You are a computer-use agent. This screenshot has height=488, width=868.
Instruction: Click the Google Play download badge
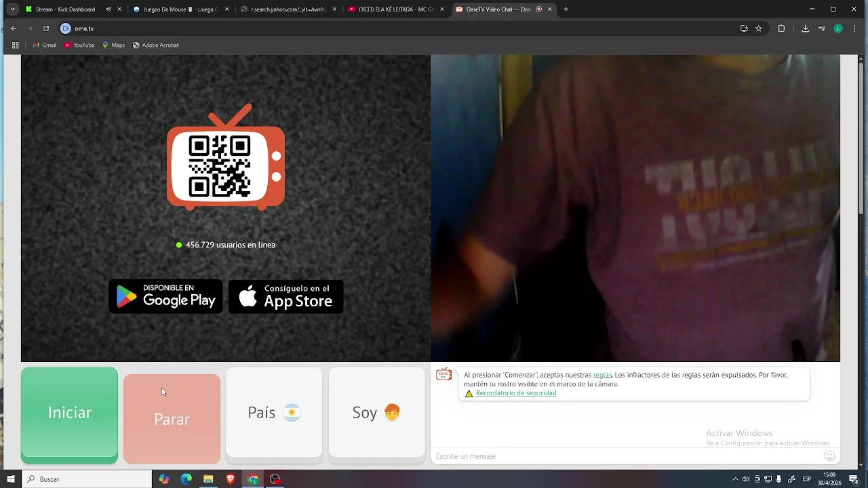click(165, 297)
